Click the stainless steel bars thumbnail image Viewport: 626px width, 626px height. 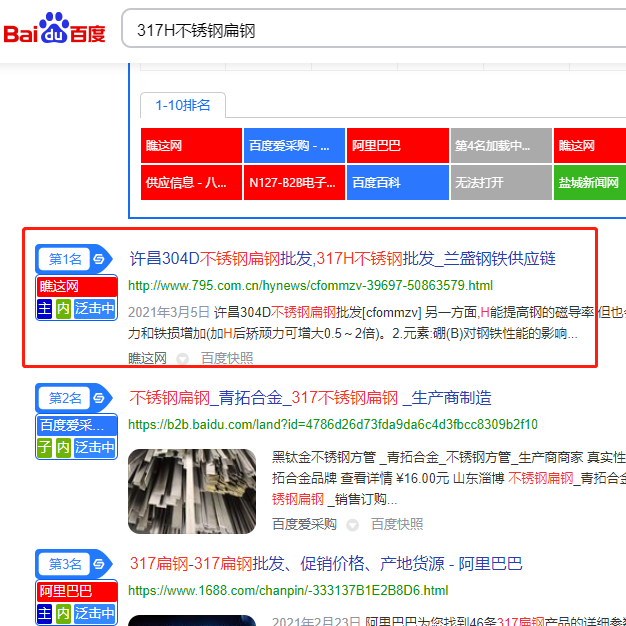tap(192, 491)
